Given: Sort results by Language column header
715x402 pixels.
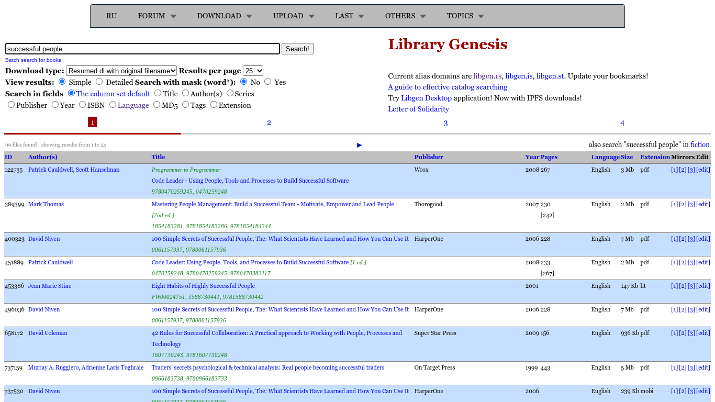Looking at the screenshot, I should [x=605, y=157].
